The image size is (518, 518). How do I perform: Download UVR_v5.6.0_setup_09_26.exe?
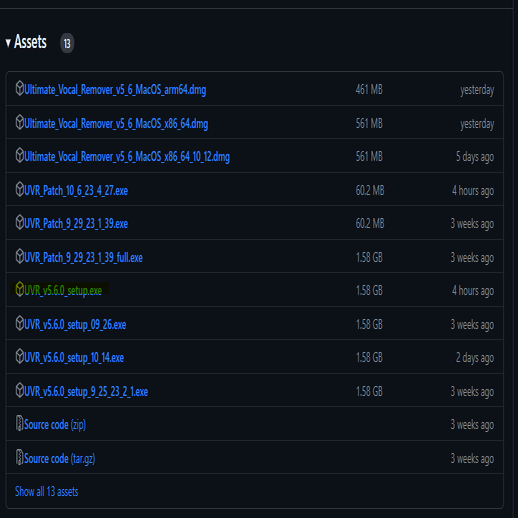pyautogui.click(x=75, y=324)
